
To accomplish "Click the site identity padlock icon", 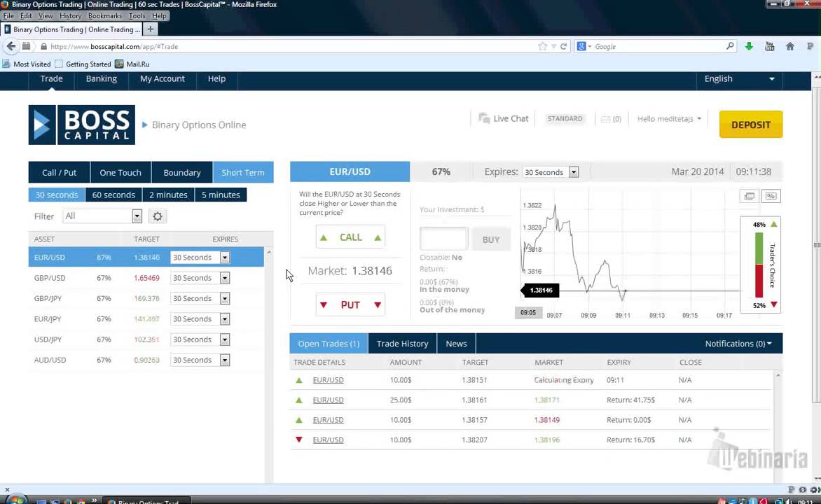I will click(x=43, y=47).
